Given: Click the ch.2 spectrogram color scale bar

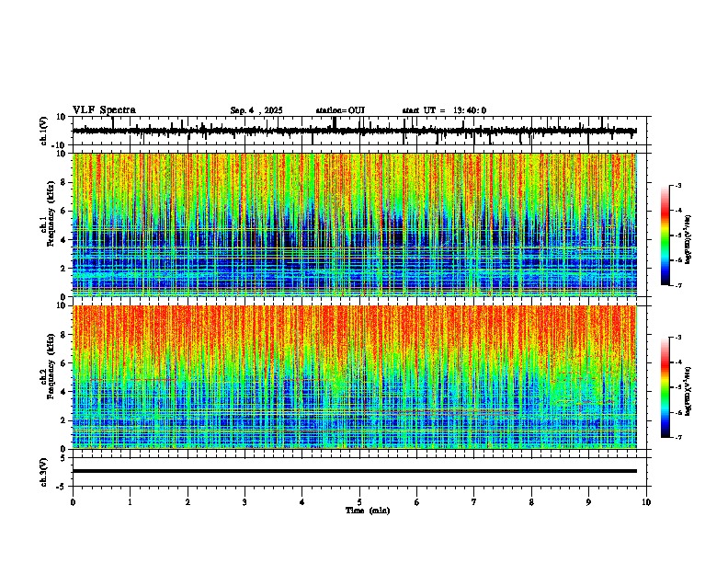Looking at the screenshot, I should point(665,387).
